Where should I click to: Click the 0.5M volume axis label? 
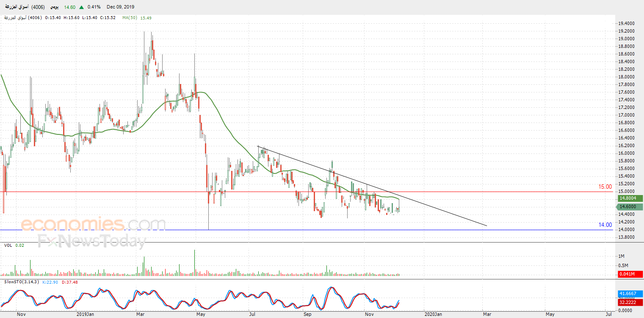coord(624,266)
